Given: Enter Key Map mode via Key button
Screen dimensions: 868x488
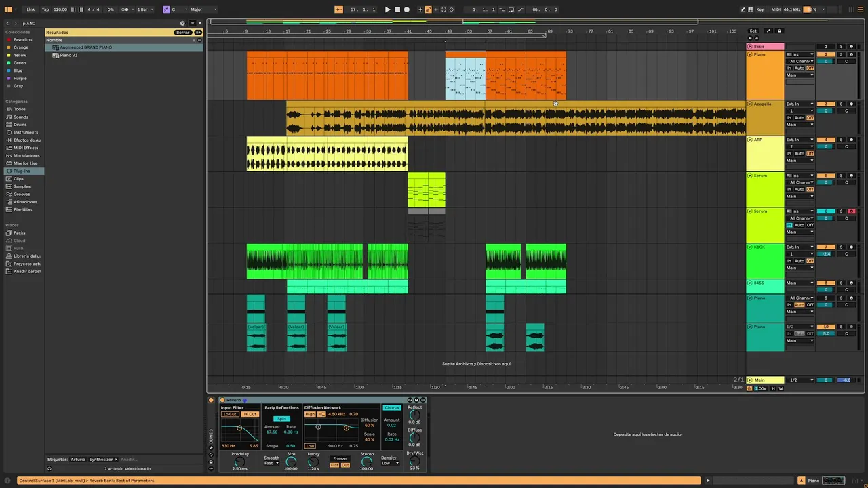Looking at the screenshot, I should tap(760, 9).
